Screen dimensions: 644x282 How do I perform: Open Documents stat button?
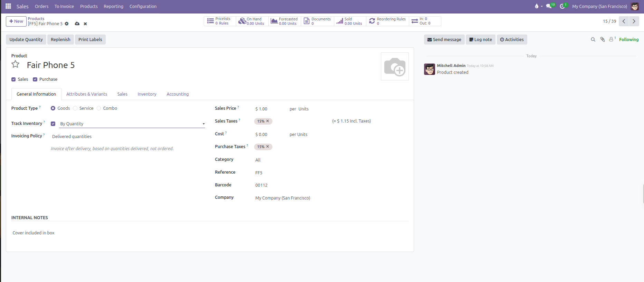[x=317, y=21]
